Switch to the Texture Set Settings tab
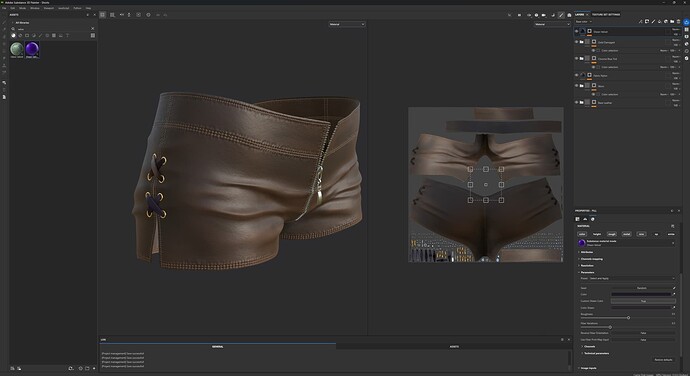This screenshot has height=376, width=690. (x=606, y=15)
